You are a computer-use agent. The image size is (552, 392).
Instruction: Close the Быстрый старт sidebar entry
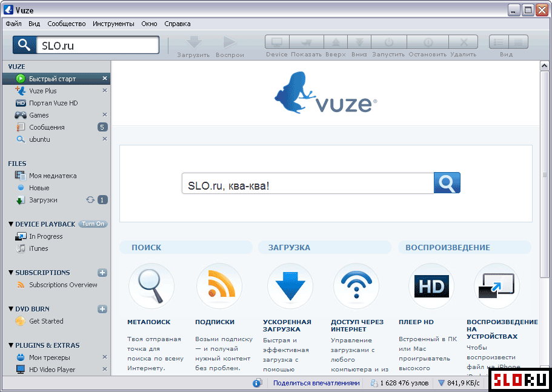tap(105, 79)
